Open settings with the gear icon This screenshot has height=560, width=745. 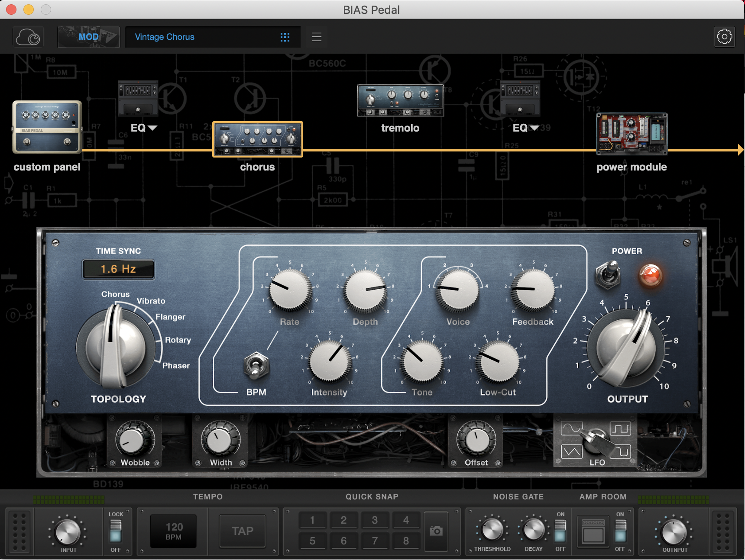(724, 37)
